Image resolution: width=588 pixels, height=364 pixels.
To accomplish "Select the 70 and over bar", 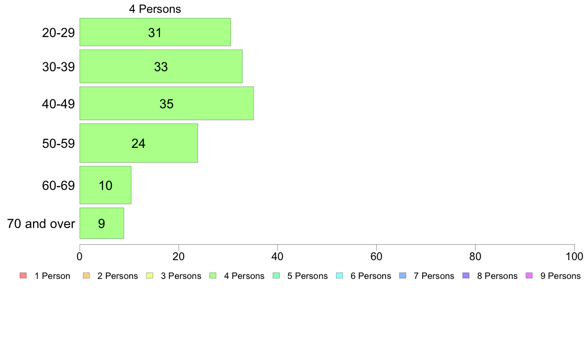I will 101,223.
